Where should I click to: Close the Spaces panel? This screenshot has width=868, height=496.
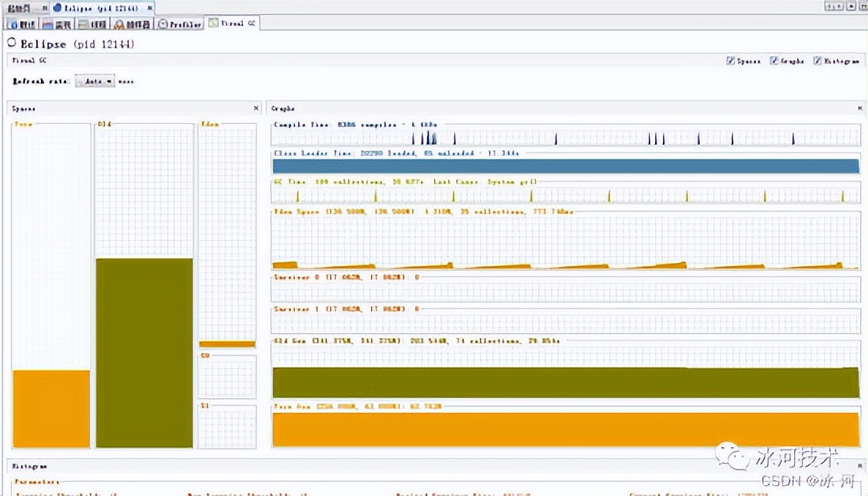(x=256, y=108)
